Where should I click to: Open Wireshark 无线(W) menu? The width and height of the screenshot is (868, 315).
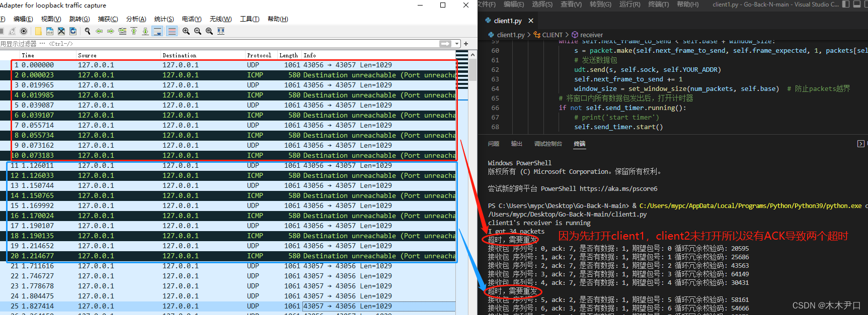[220, 19]
